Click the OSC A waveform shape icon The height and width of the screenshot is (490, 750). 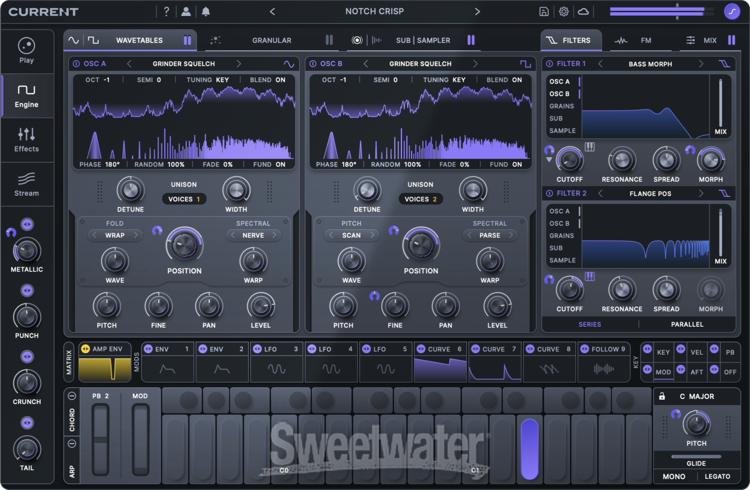tap(289, 64)
